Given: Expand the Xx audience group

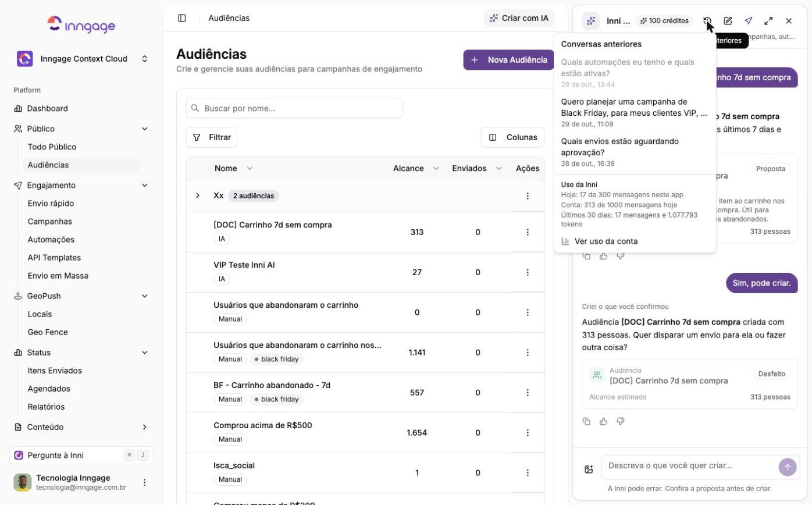Looking at the screenshot, I should 198,195.
